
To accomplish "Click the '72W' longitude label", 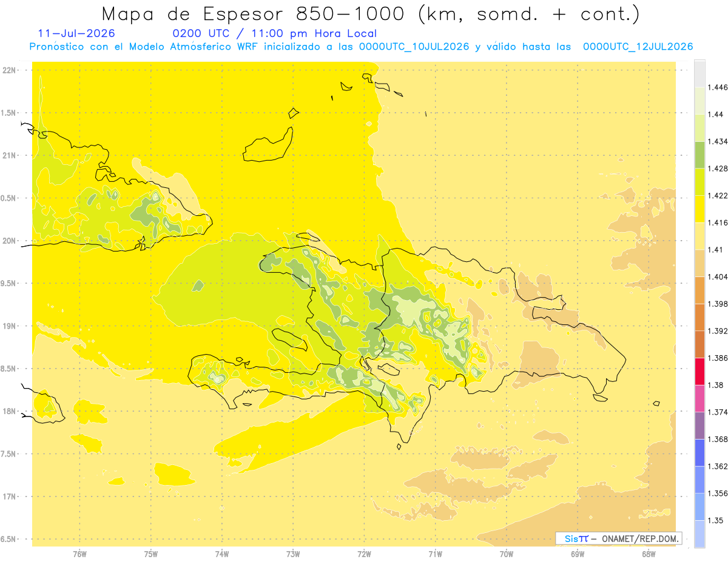I will click(364, 554).
